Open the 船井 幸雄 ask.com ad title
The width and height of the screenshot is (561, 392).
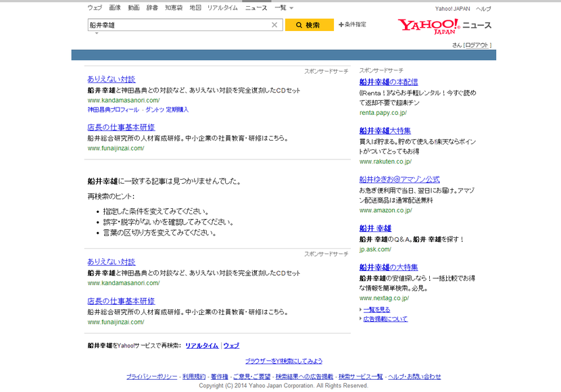(x=375, y=228)
